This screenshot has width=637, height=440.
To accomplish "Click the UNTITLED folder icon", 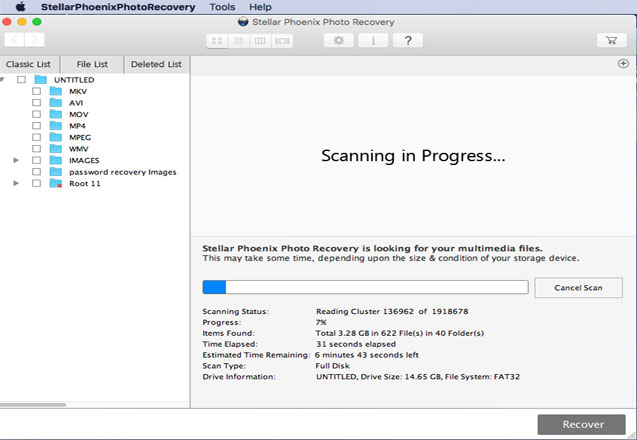I will click(41, 79).
